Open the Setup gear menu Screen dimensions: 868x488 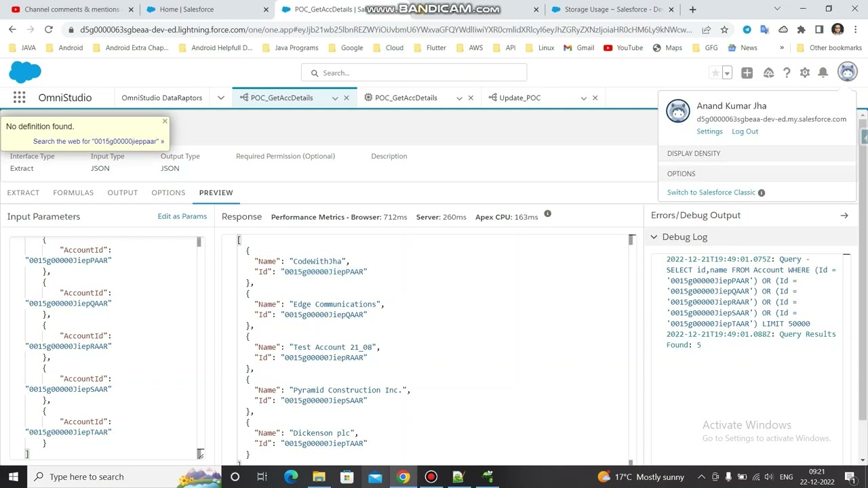click(805, 73)
